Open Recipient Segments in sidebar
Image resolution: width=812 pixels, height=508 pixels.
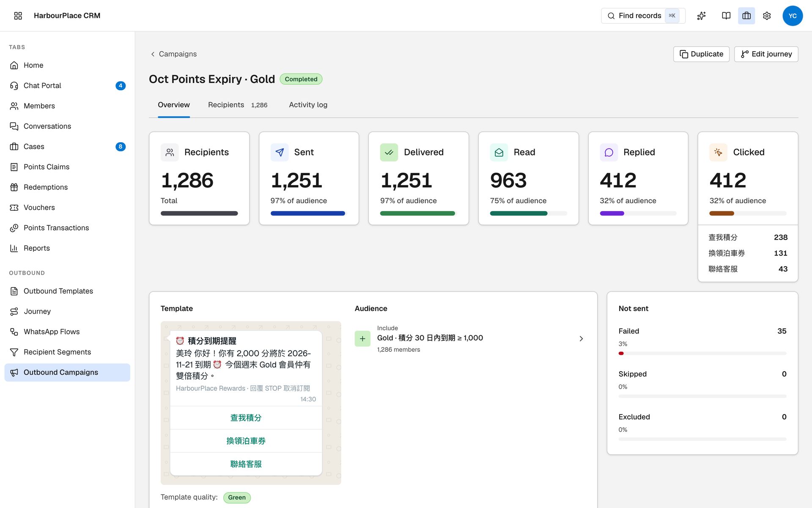[67, 352]
